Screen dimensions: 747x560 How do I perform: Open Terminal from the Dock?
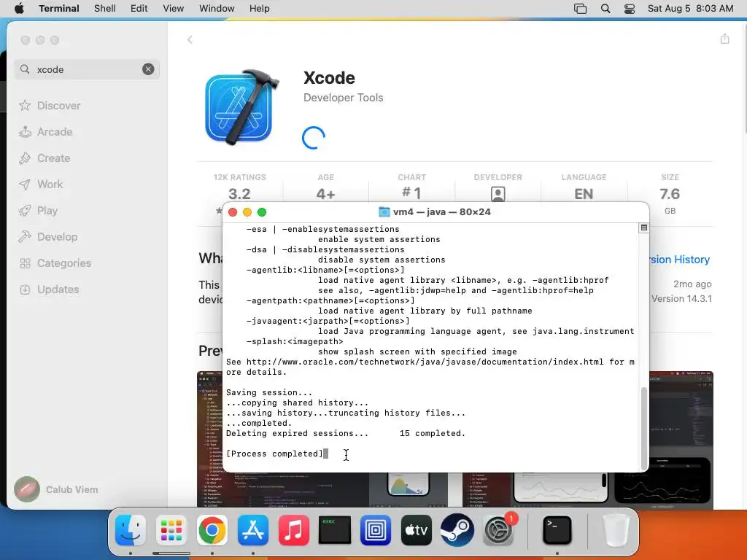[557, 530]
